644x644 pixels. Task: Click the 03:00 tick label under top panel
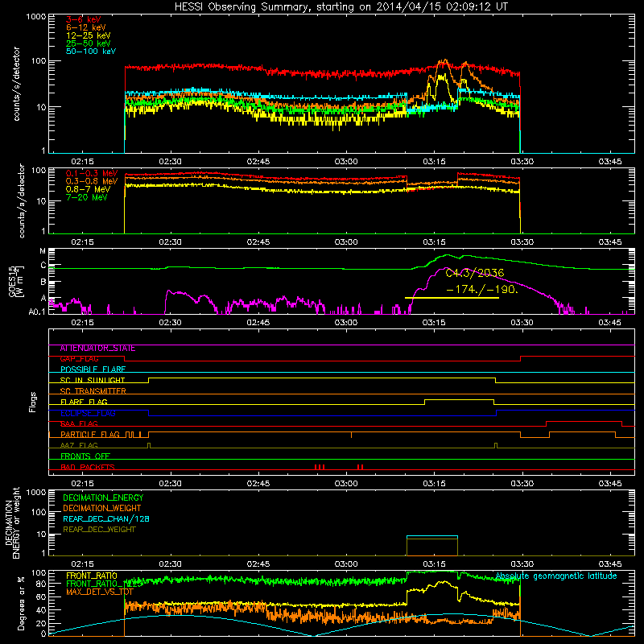click(346, 162)
